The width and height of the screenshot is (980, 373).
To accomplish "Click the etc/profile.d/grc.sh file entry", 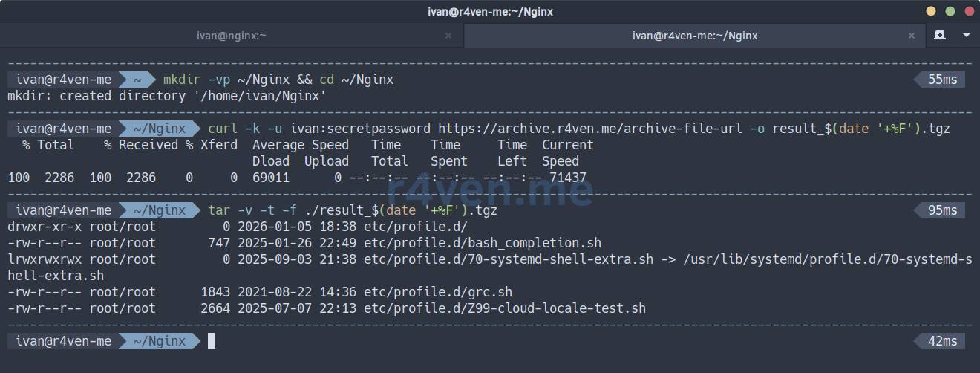I will pyautogui.click(x=437, y=292).
